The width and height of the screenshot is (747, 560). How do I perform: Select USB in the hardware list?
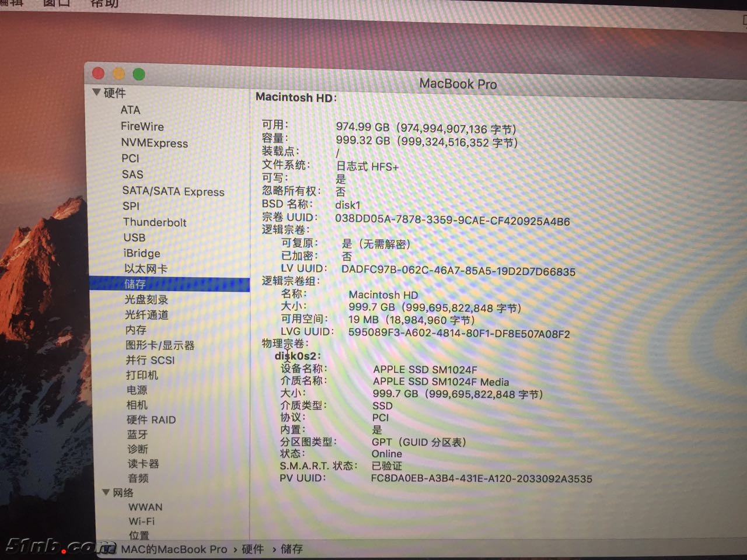click(x=134, y=237)
